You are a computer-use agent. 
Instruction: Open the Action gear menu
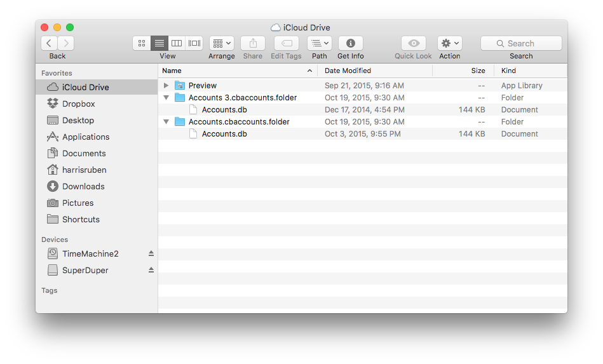click(450, 43)
